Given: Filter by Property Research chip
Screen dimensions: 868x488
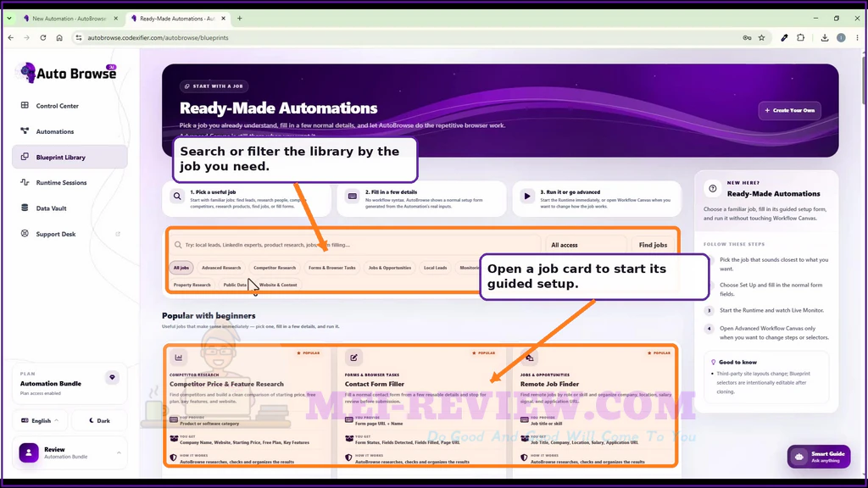Looking at the screenshot, I should (x=192, y=285).
